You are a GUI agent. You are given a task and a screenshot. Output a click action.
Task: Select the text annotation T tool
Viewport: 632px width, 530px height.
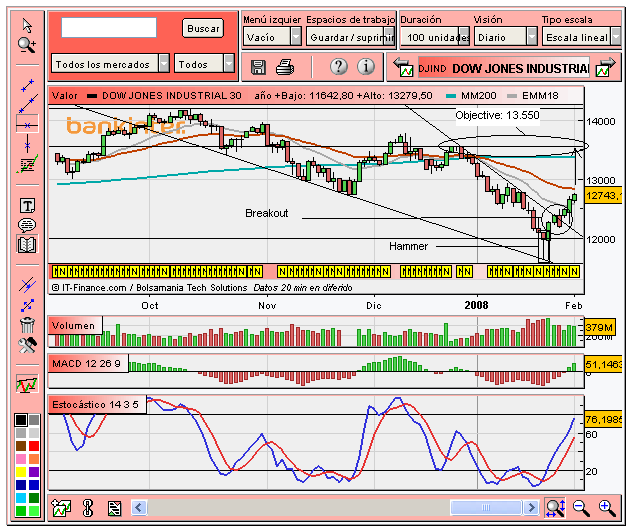click(x=27, y=206)
